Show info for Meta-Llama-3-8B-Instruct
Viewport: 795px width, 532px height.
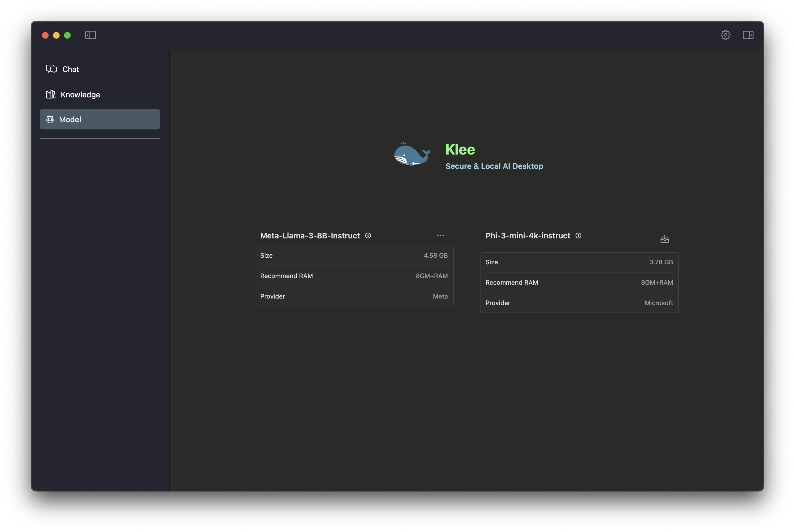(x=368, y=235)
